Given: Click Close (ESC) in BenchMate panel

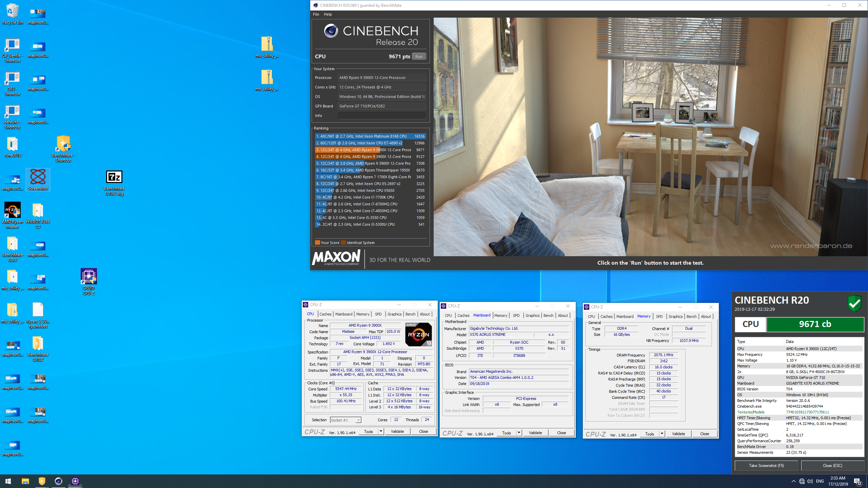Looking at the screenshot, I should click(832, 466).
